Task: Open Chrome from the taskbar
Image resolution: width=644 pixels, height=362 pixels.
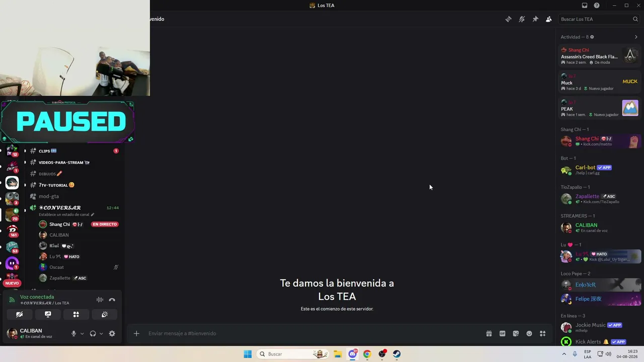Action: point(367,354)
